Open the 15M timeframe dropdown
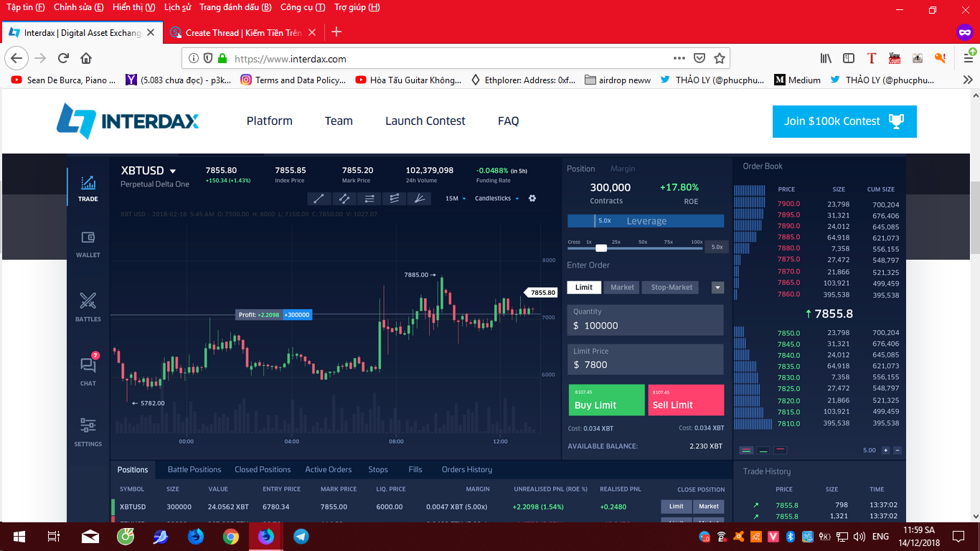Screen dimensions: 980x551 click(x=456, y=199)
